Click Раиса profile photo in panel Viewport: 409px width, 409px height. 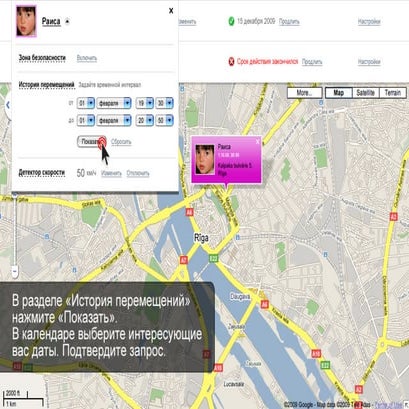26,21
